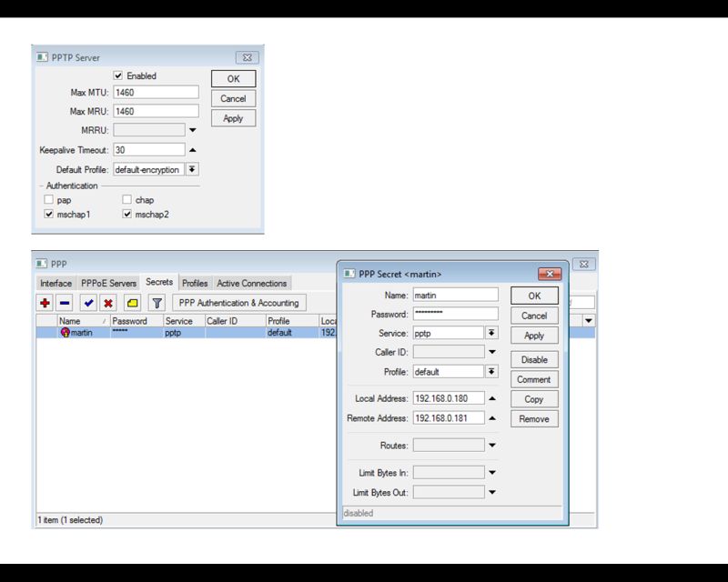Uncheck mschap2 authentication
Image resolution: width=728 pixels, height=582 pixels.
[126, 214]
